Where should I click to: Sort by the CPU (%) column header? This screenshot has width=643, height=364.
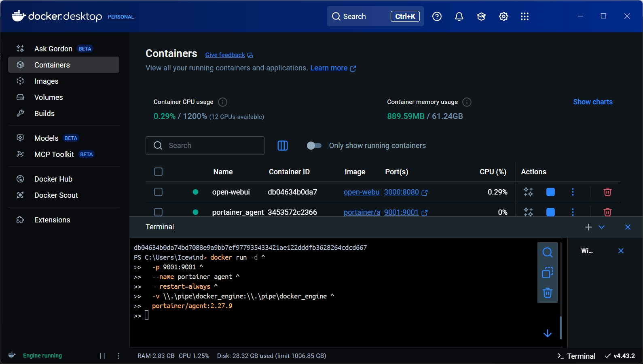[493, 172]
